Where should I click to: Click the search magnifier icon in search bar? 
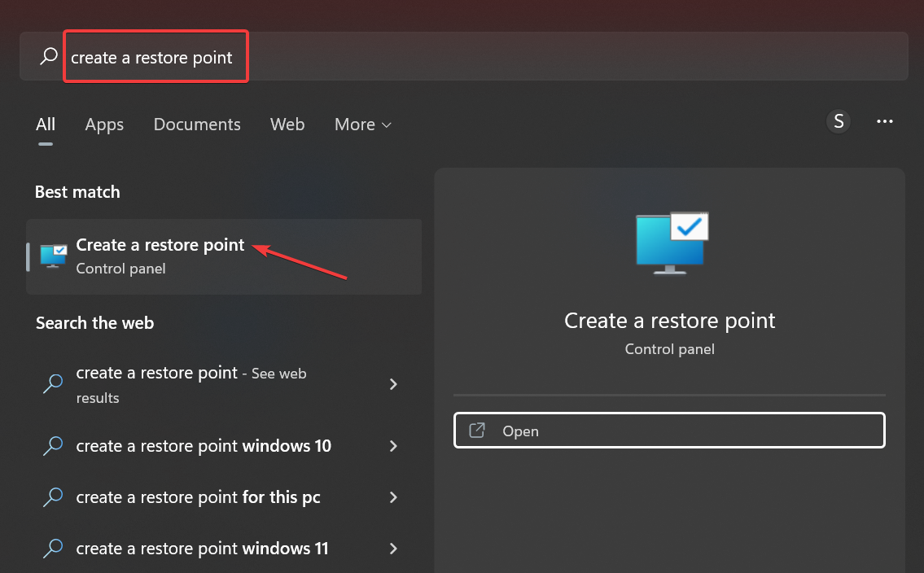pos(49,57)
